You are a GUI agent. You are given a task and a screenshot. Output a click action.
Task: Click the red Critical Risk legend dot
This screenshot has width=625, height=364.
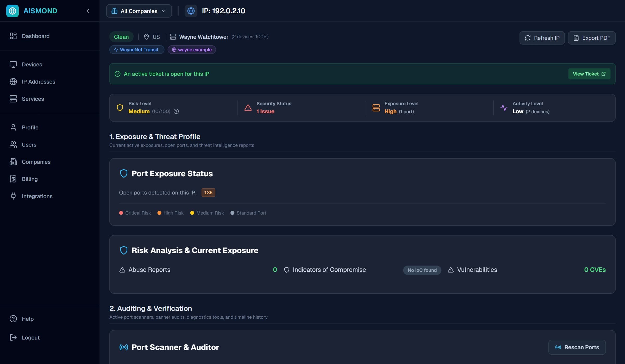pyautogui.click(x=121, y=213)
